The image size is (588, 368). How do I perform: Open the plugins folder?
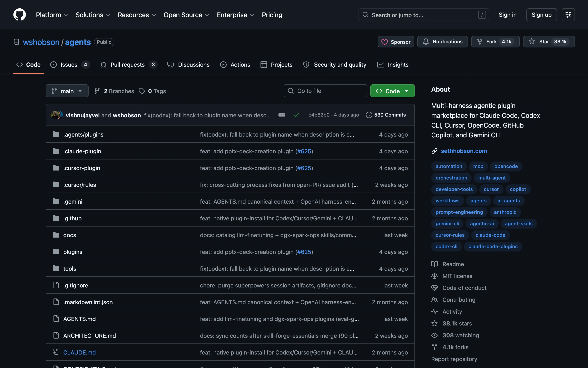(73, 252)
